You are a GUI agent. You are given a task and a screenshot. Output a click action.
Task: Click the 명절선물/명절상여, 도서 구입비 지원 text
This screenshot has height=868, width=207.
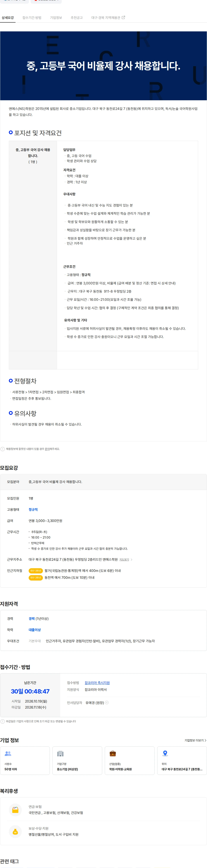[x=53, y=834]
